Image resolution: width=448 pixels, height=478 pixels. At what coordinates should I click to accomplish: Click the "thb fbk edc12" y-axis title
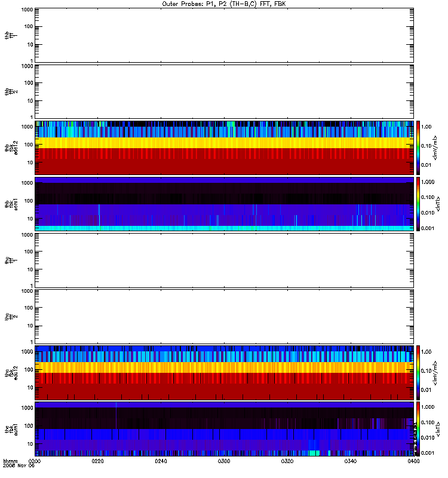coord(11,148)
